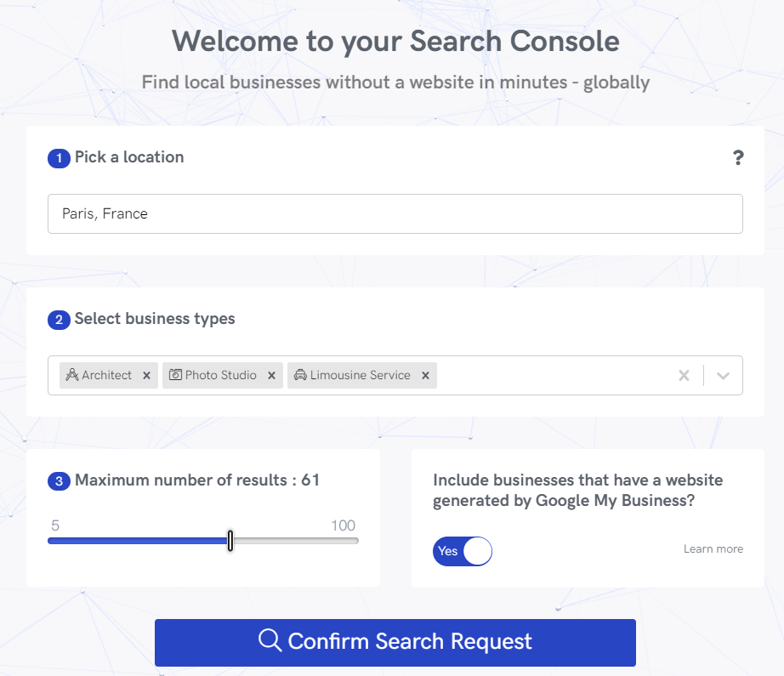Click the magnifying glass icon in confirm button

(x=270, y=642)
